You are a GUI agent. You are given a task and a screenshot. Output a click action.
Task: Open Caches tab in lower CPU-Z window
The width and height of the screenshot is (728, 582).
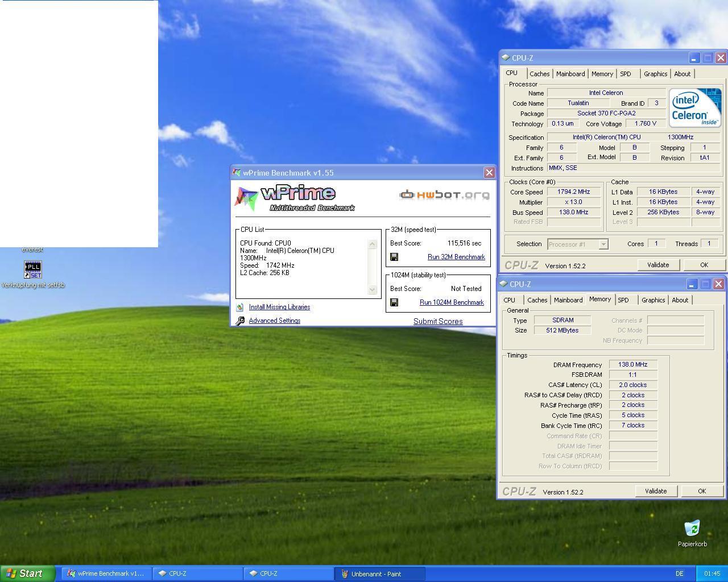pyautogui.click(x=537, y=300)
